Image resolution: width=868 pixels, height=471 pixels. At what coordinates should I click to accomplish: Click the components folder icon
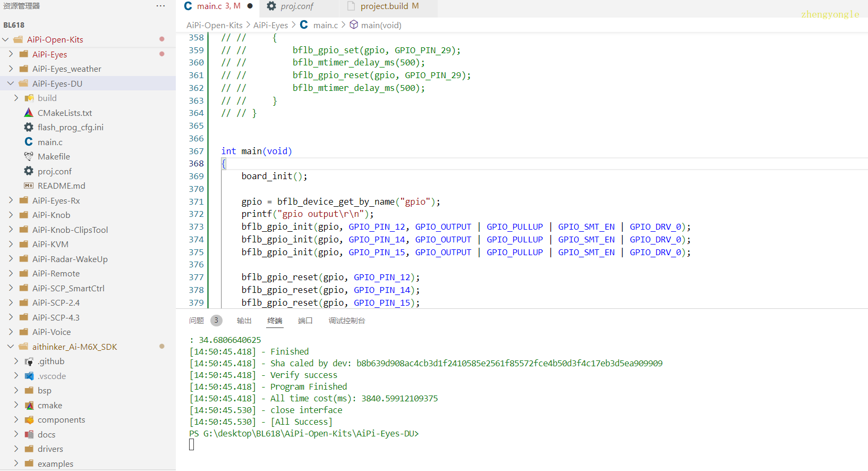click(x=29, y=419)
